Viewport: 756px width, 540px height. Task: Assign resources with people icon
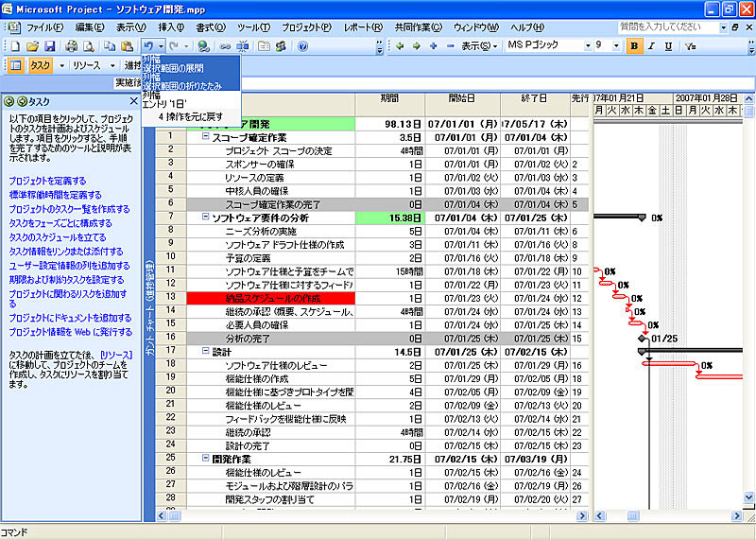[x=281, y=46]
